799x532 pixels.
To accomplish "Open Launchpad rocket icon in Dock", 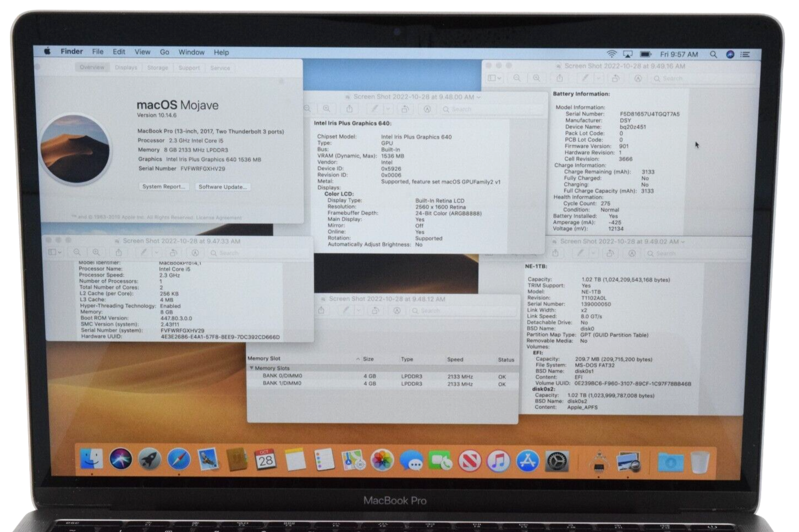I will 150,459.
